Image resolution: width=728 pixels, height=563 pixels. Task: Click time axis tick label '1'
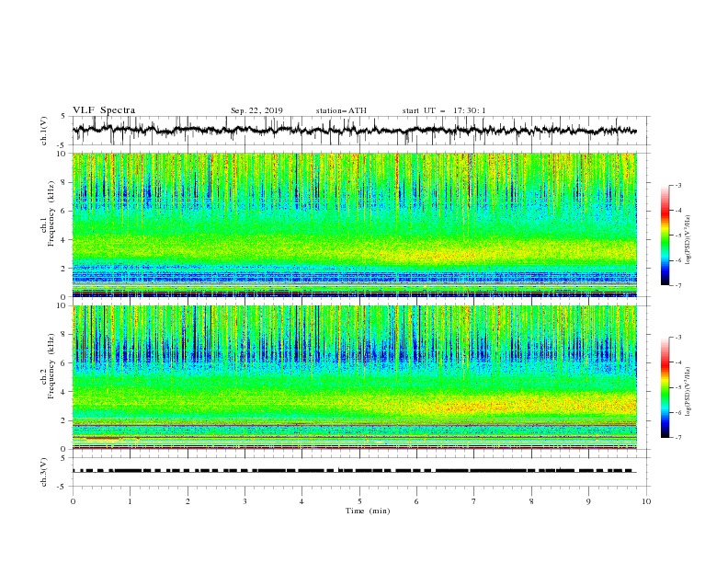click(130, 501)
